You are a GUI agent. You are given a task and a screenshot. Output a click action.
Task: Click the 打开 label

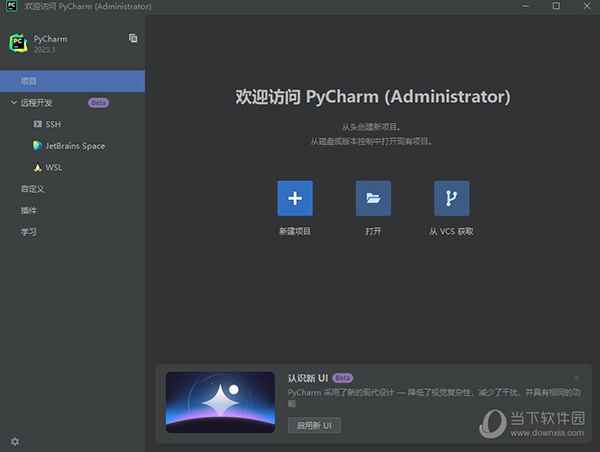point(373,231)
